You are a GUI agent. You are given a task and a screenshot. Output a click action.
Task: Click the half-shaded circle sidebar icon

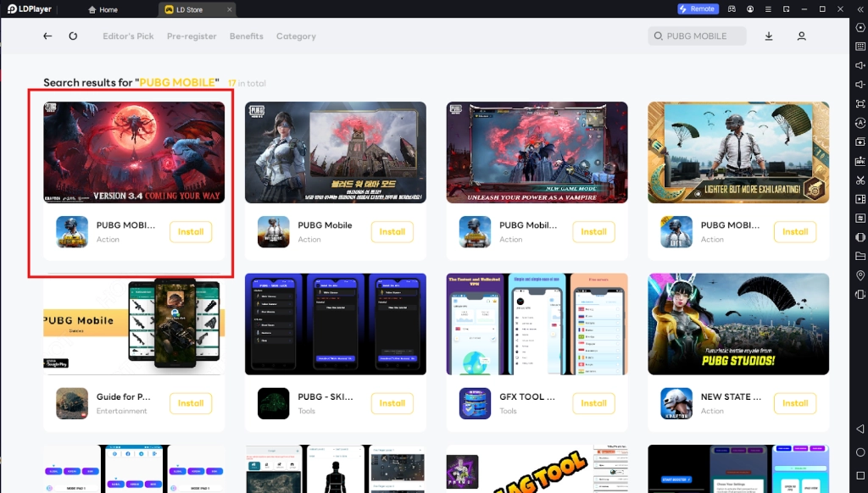tap(860, 237)
